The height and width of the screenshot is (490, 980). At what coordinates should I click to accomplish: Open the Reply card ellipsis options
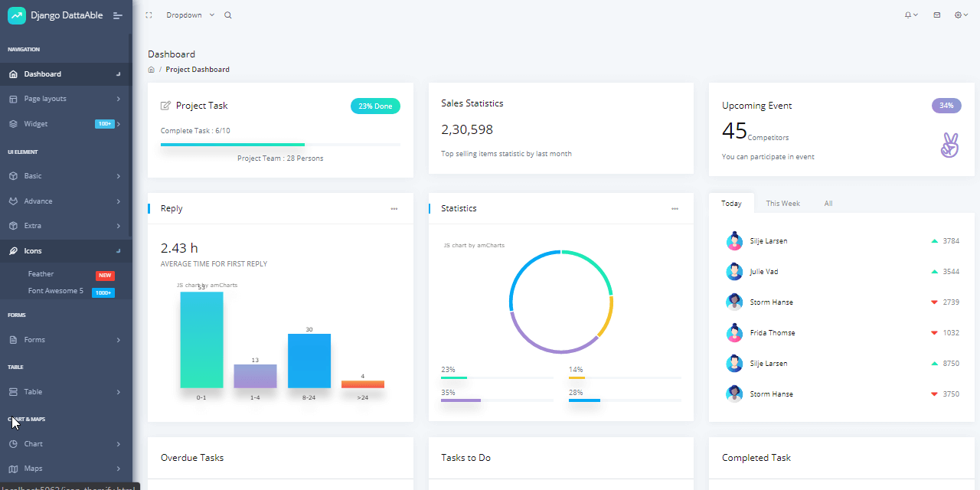[394, 208]
